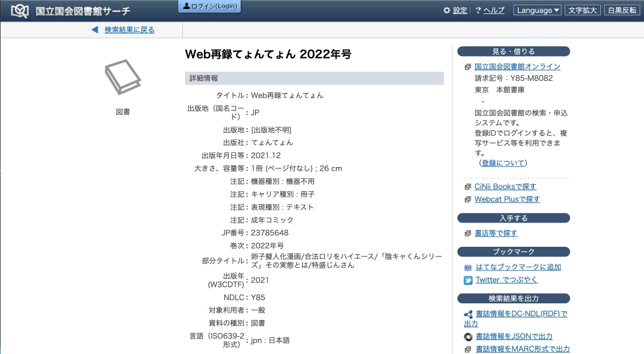Image resolution: width=644 pixels, height=354 pixels.
Task: Click external link icon beside Webcat Plus
Action: 468,199
